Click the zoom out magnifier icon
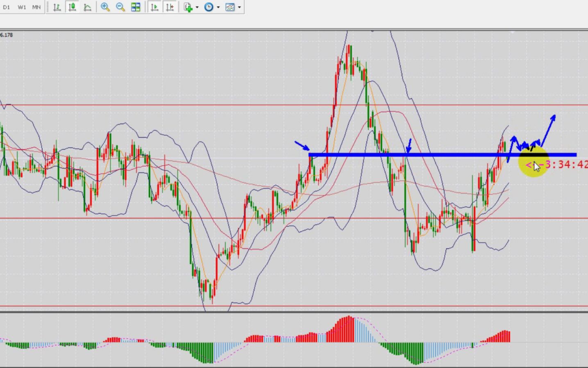 120,7
